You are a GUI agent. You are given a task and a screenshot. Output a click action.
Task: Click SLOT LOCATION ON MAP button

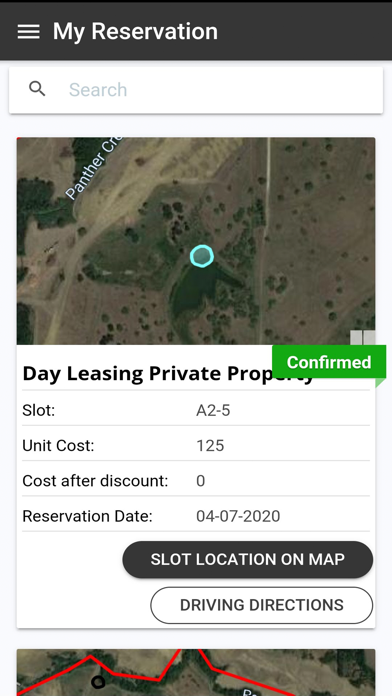pos(248,559)
